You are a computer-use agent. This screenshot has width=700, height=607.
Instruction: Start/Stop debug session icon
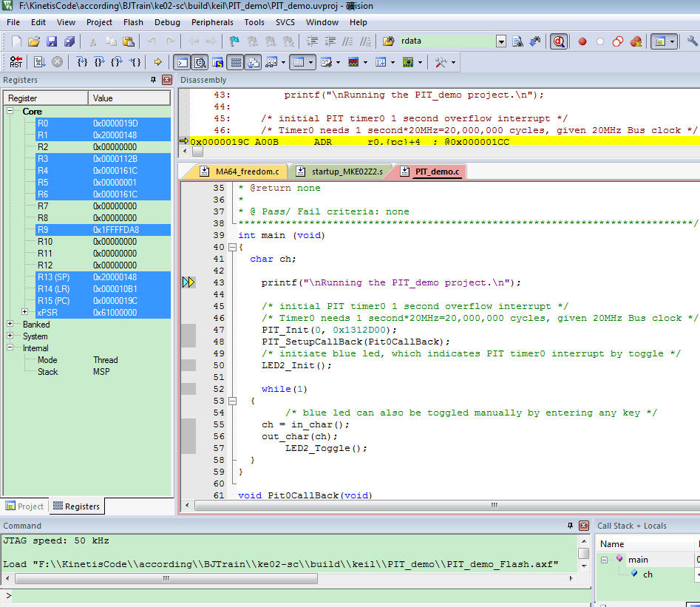(x=559, y=41)
